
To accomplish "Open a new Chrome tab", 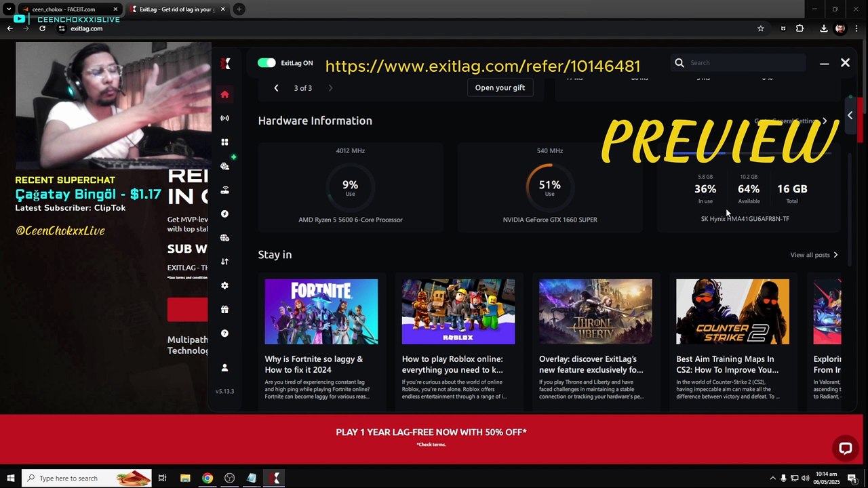I will pos(239,9).
